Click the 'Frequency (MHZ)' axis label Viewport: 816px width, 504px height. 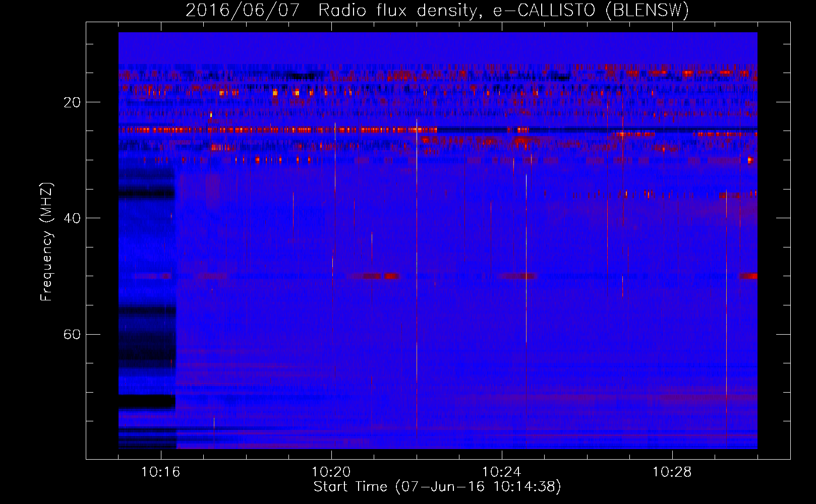[46, 242]
